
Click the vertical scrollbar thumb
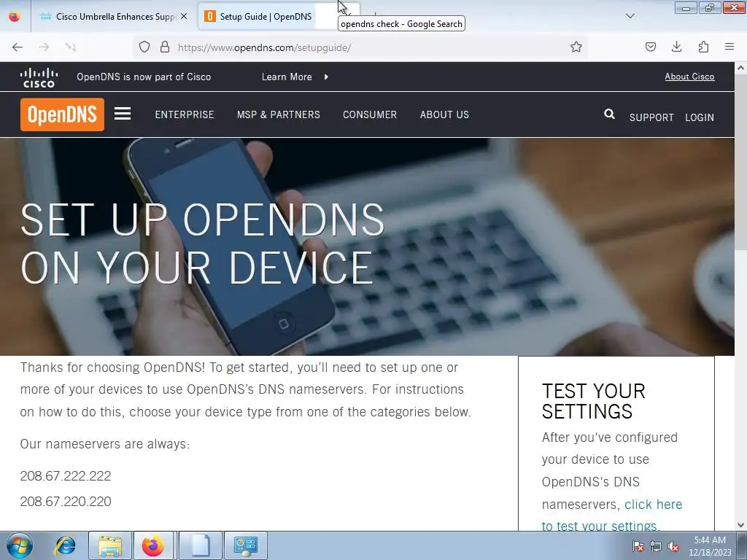pos(741,161)
